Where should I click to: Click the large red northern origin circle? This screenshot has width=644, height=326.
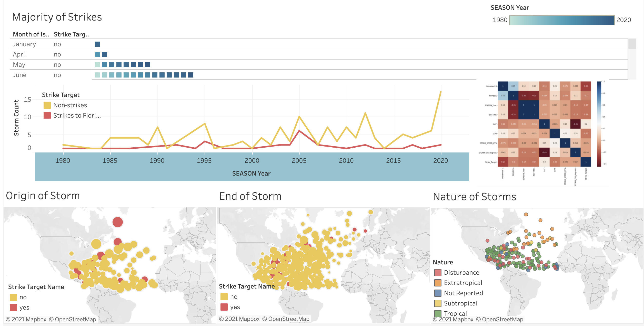click(118, 222)
